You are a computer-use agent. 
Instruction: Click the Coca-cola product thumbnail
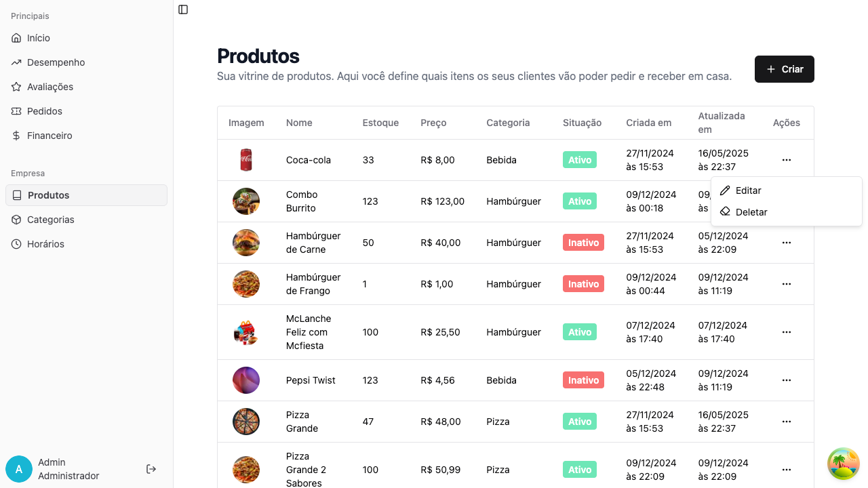pos(245,160)
